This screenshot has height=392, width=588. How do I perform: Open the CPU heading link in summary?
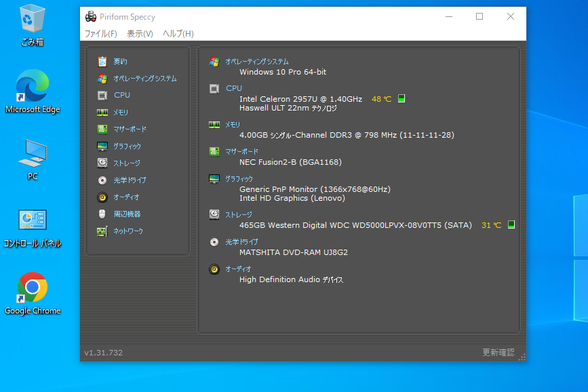[233, 88]
